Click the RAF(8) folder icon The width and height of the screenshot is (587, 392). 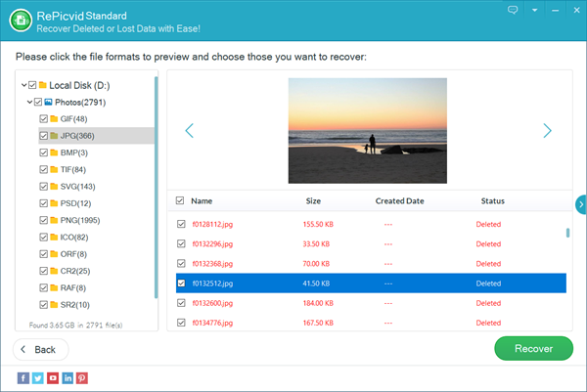coord(54,287)
